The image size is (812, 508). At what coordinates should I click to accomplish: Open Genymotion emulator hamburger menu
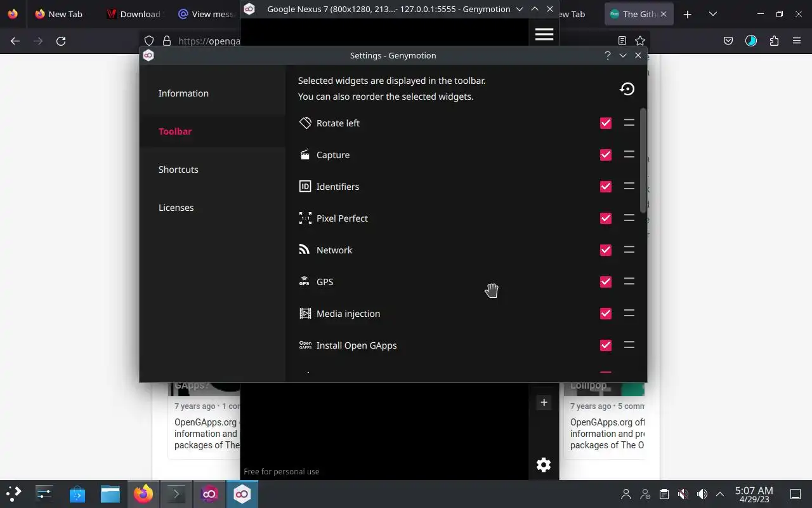point(544,34)
